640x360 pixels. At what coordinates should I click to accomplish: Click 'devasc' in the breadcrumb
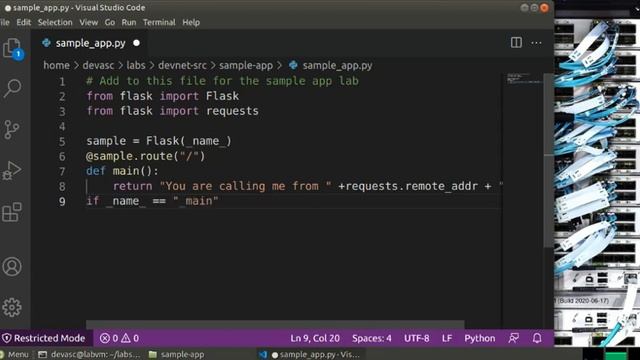point(98,65)
